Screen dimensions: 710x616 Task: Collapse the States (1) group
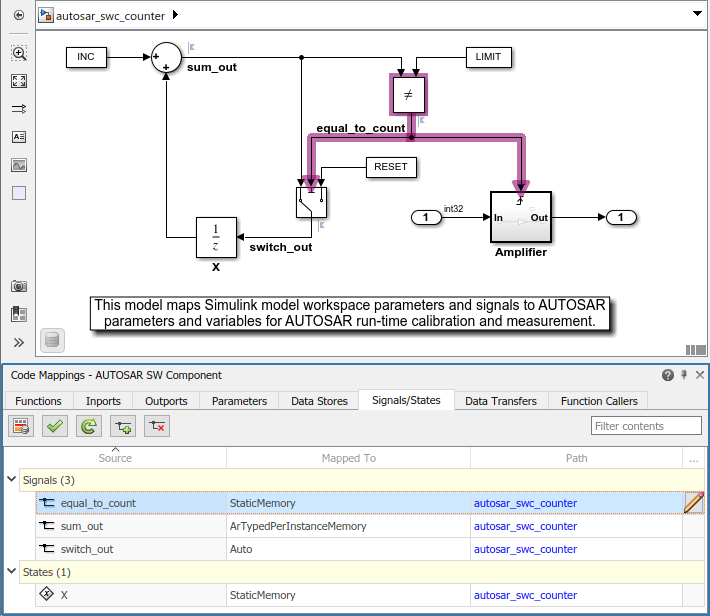point(12,571)
